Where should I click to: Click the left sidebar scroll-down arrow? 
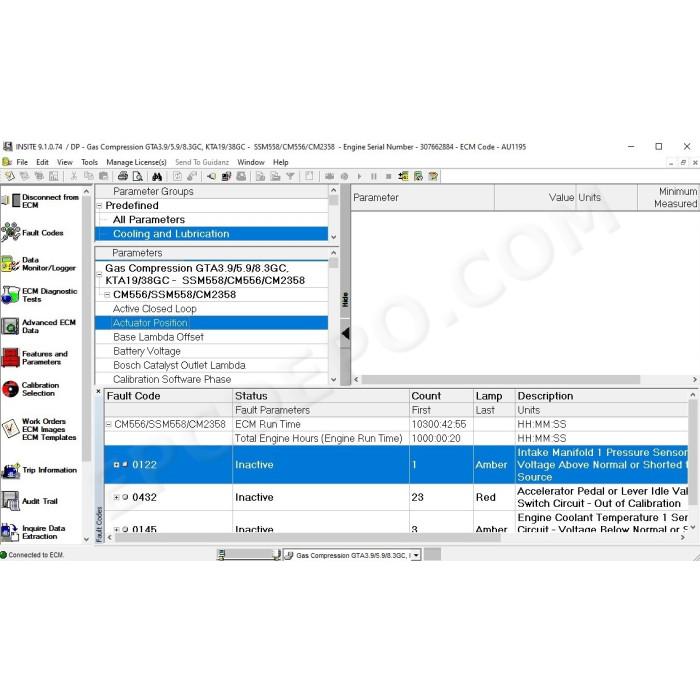(87, 539)
